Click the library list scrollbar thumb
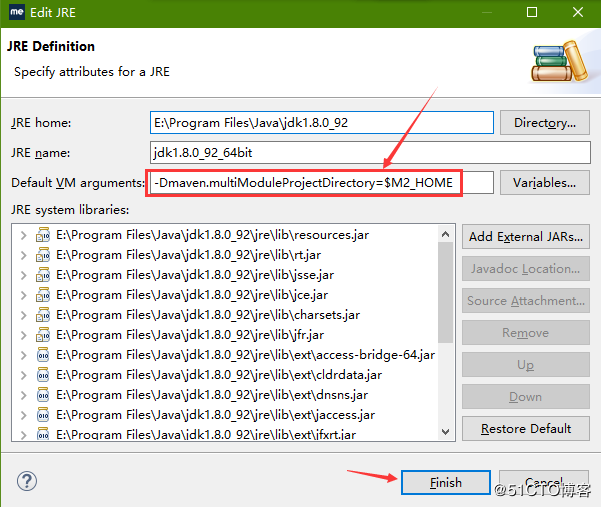Screen dimensions: 601x507 (445, 292)
